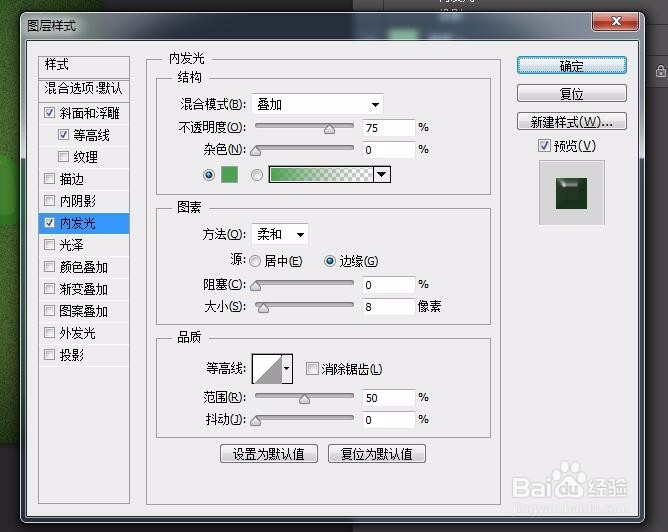
Task: Enable the 描边 checkbox
Action: 49,178
